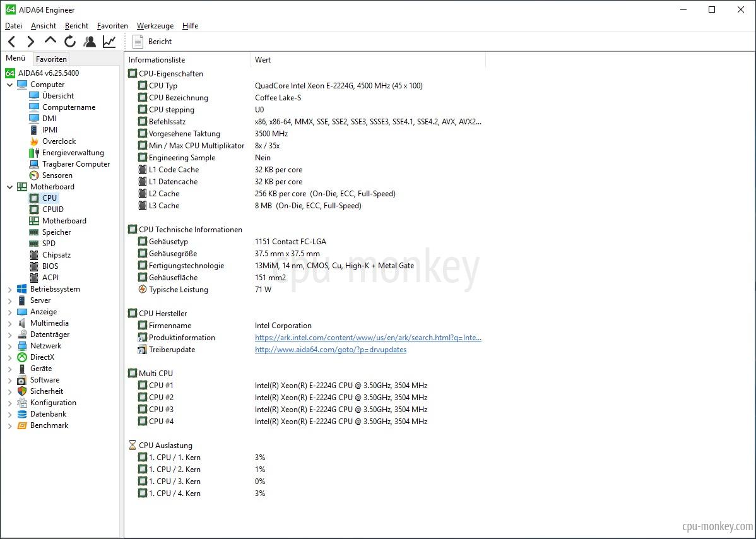Click the Forward navigation arrow
756x539 pixels.
pyautogui.click(x=31, y=42)
